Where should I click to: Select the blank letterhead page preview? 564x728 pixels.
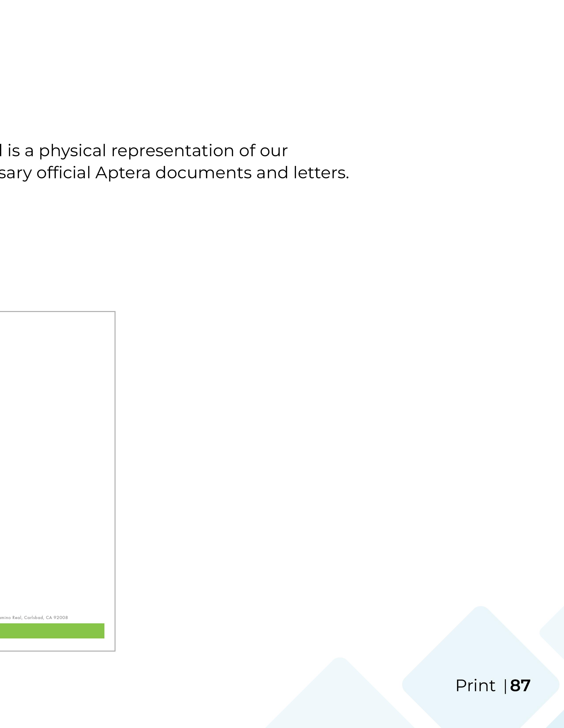tap(57, 467)
